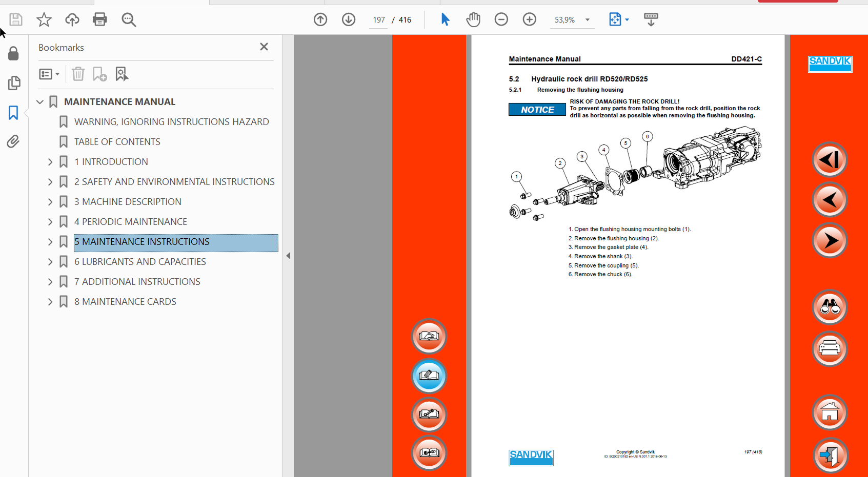Open WARNING, IGNORING INSTRUCTIONS HAZARD bookmark
The height and width of the screenshot is (477, 868).
[x=172, y=122]
